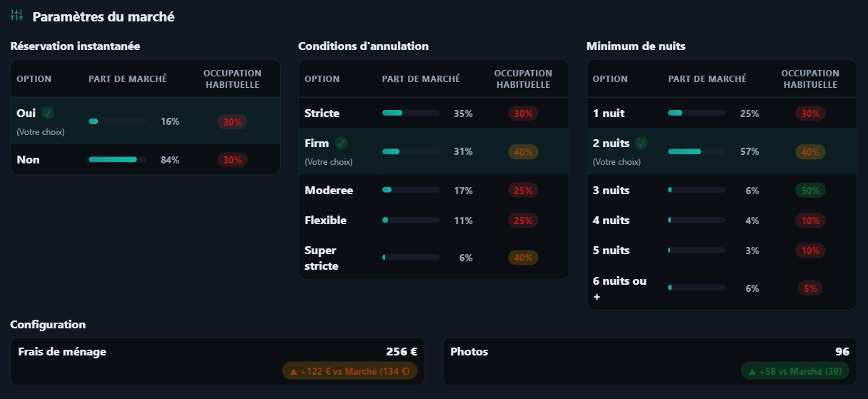Click the +122 € vs Marché badge

click(x=349, y=371)
